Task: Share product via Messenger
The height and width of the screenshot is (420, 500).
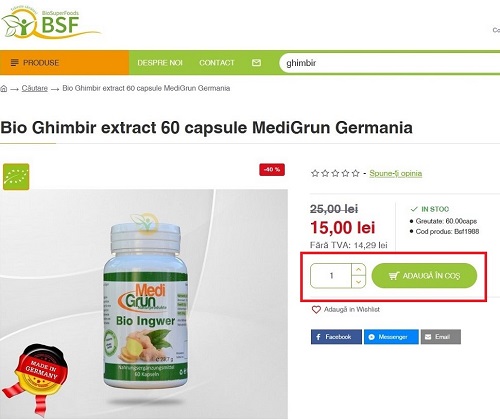Action: [391, 337]
